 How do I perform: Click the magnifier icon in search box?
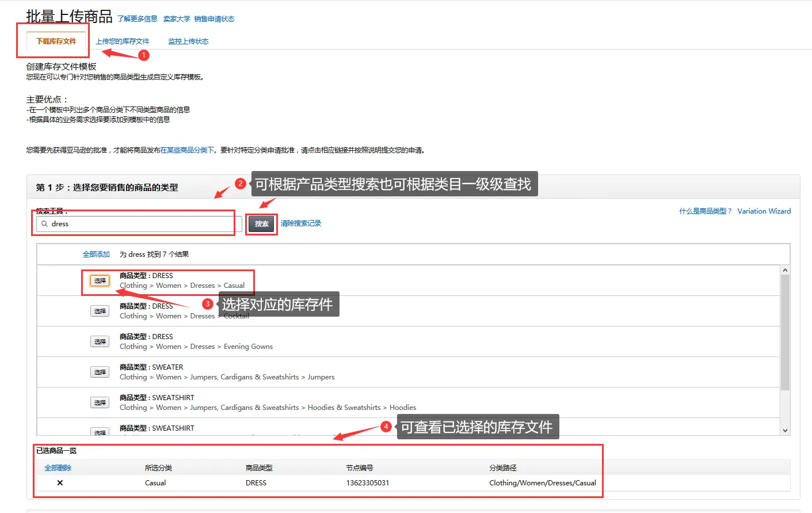44,224
